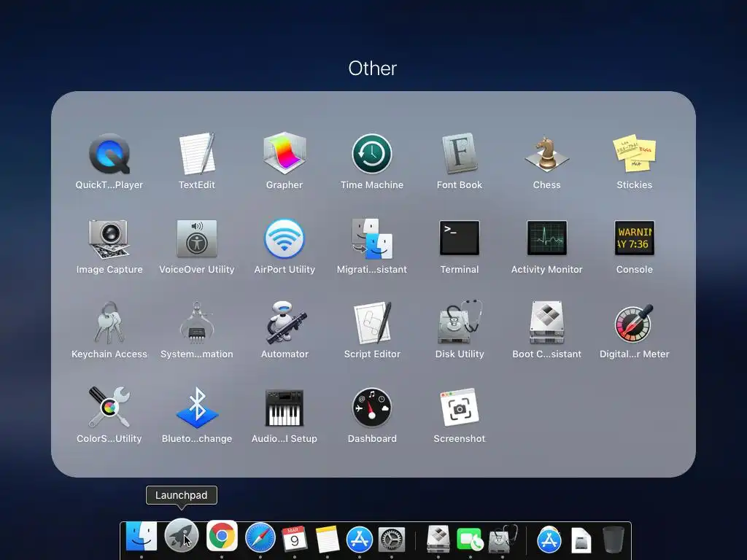Open Migration Assistant
This screenshot has height=560, width=747.
[372, 238]
